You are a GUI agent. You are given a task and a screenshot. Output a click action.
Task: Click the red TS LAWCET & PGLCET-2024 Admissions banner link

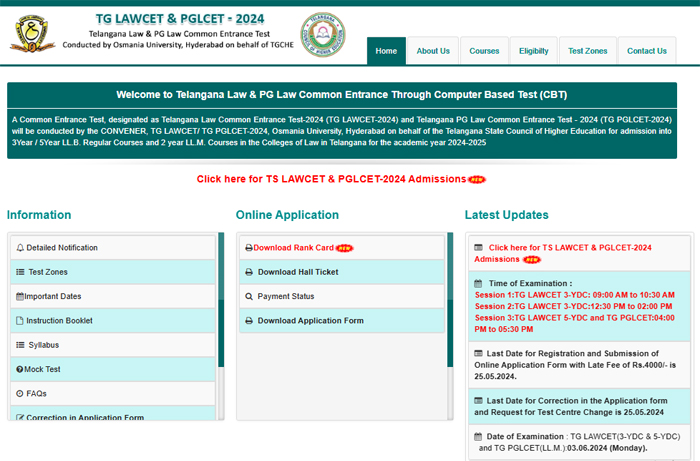click(331, 179)
